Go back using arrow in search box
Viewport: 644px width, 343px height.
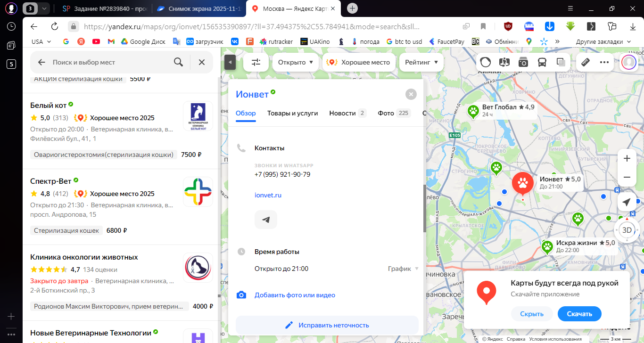[x=41, y=62]
